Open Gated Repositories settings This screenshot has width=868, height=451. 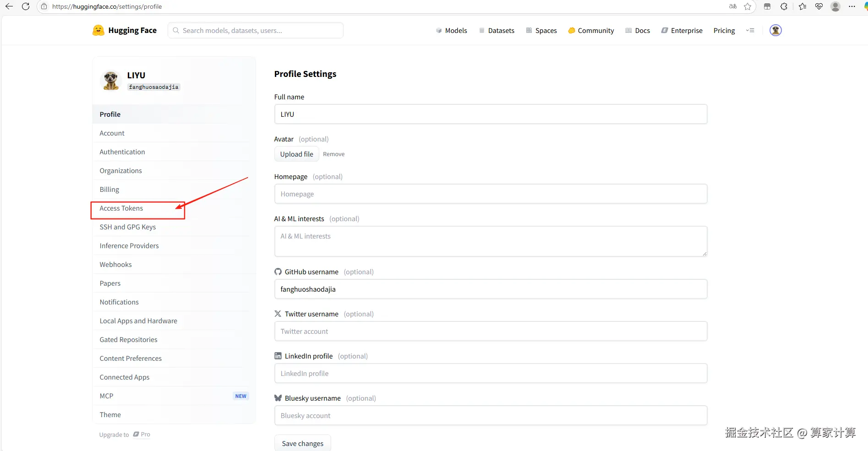tap(174, 339)
